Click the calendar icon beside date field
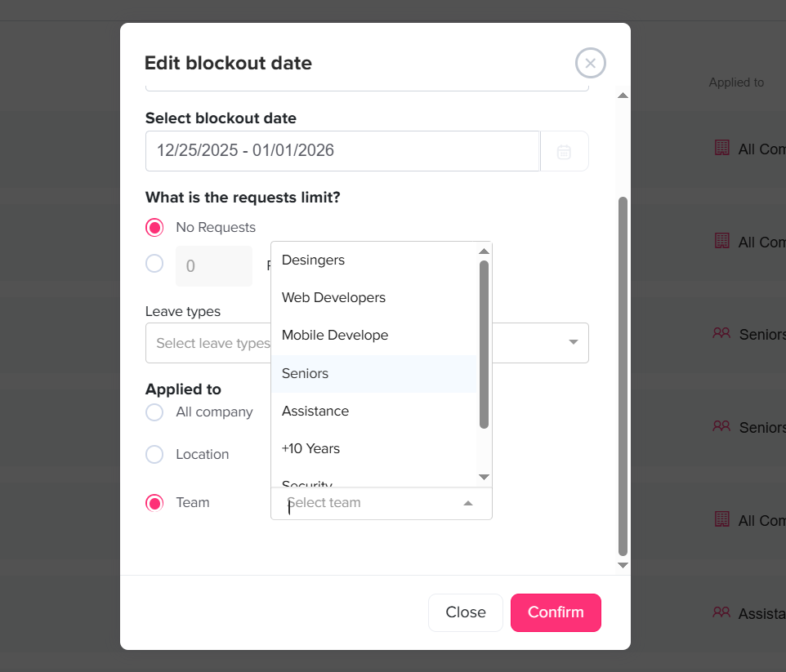Image resolution: width=786 pixels, height=672 pixels. [x=564, y=151]
